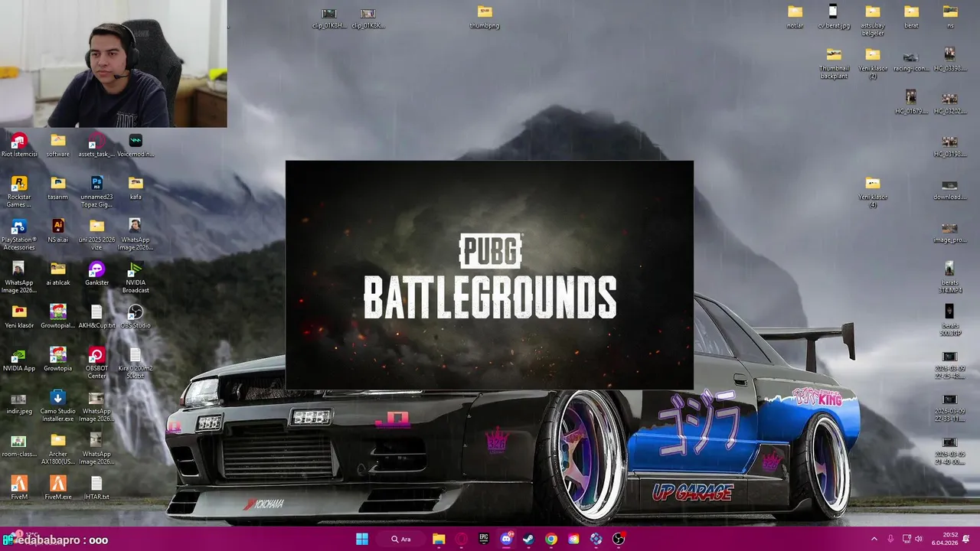This screenshot has height=551, width=980.
Task: Click the Ara search box in the taskbar
Action: click(x=401, y=539)
